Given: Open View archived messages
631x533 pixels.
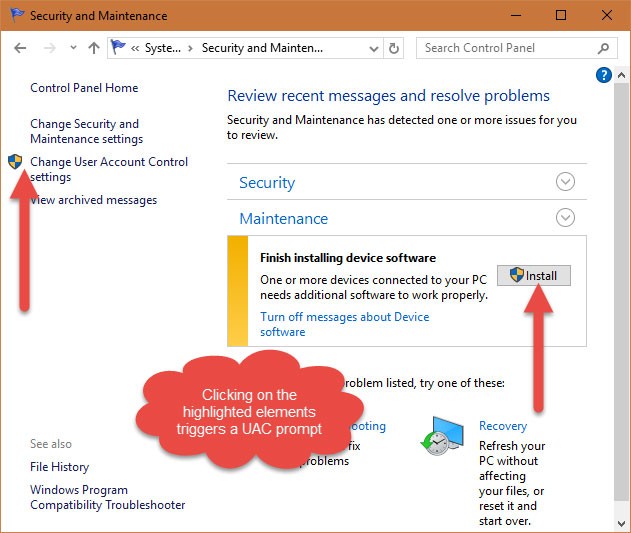Looking at the screenshot, I should (x=94, y=200).
